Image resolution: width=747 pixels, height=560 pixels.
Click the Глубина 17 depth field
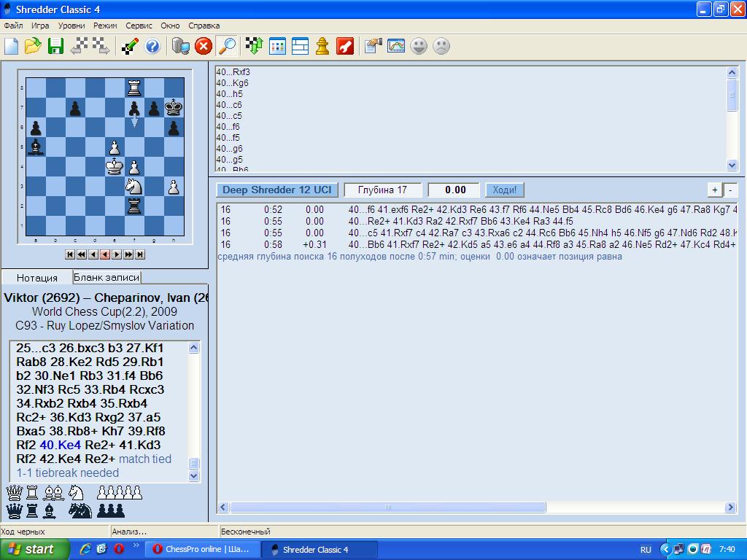tap(382, 190)
